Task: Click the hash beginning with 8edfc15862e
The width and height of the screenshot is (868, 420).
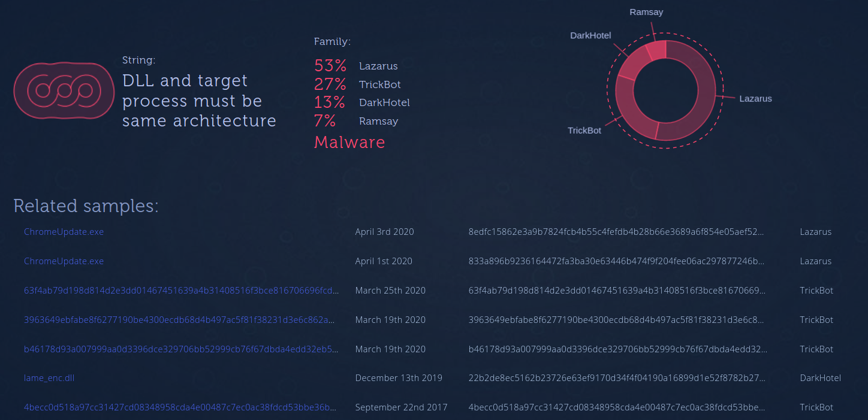Action: [616, 232]
